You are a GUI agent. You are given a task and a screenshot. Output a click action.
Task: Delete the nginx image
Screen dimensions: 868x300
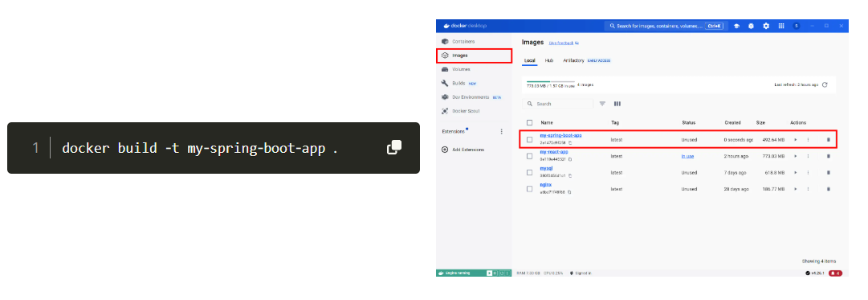point(828,189)
